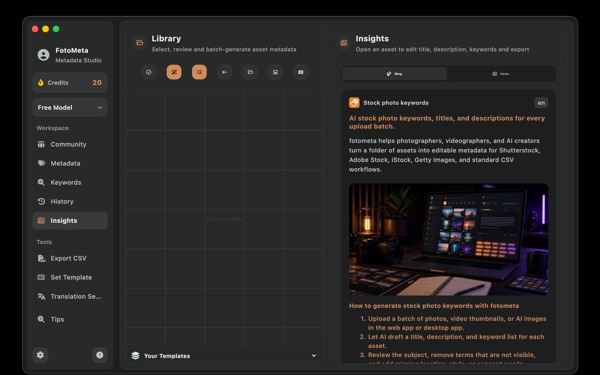Viewport: 600px width, 375px height.
Task: Open the Set Template tool
Action: click(x=70, y=277)
